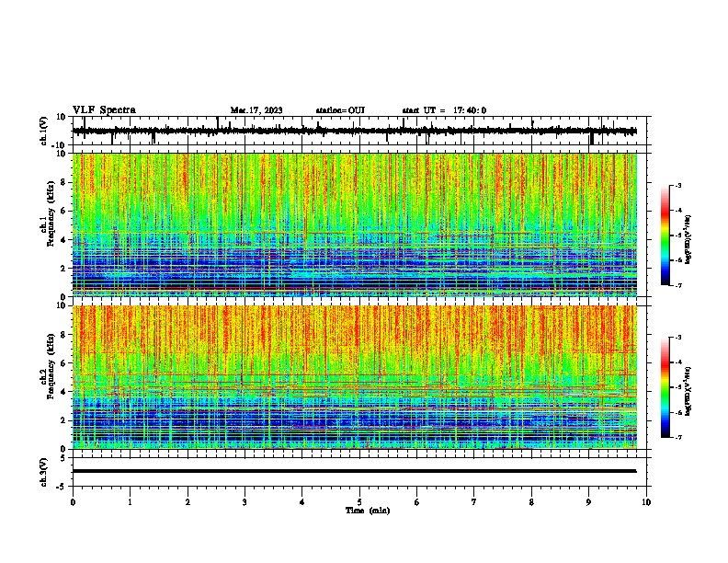Click the 'station=OUI' header label

click(x=340, y=110)
